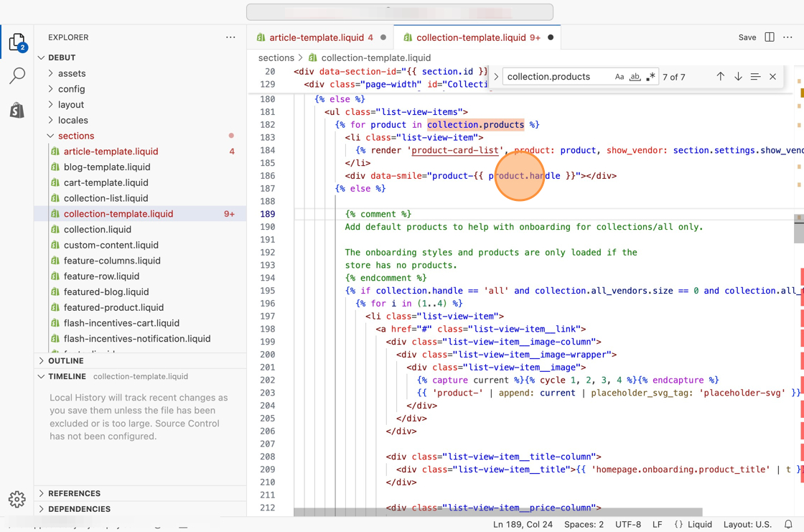Go to next find match arrow
The height and width of the screenshot is (532, 804).
pos(738,77)
